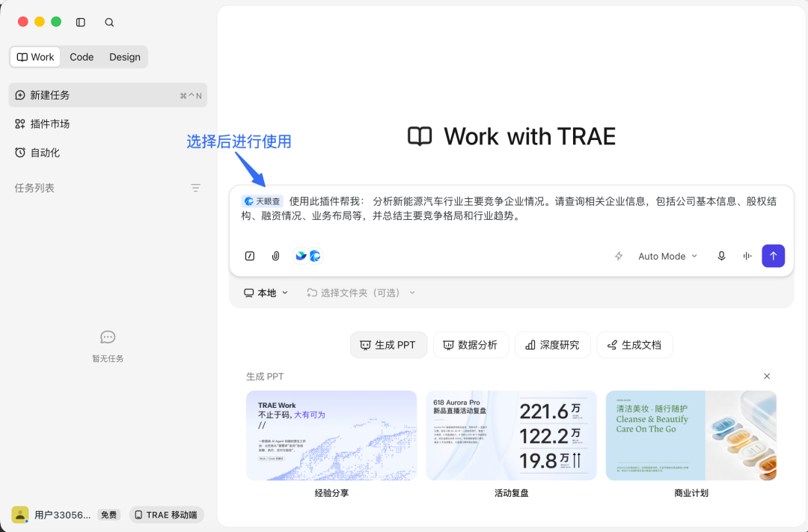
Task: Click the task list filter icon
Action: pyautogui.click(x=195, y=188)
